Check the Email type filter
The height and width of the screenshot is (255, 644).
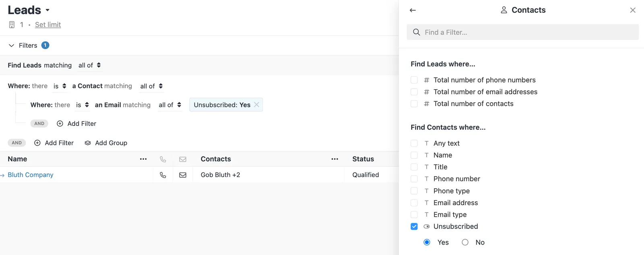pos(414,214)
